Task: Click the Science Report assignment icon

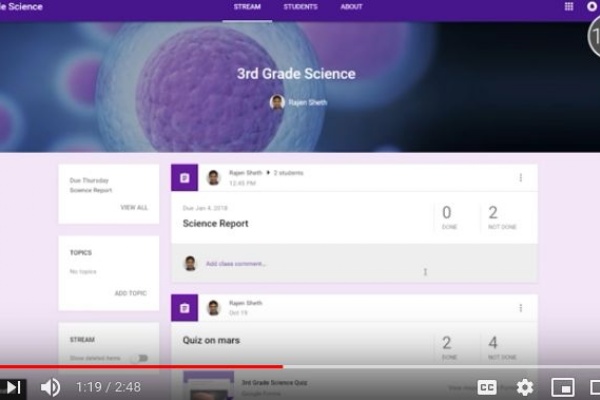Action: click(184, 178)
